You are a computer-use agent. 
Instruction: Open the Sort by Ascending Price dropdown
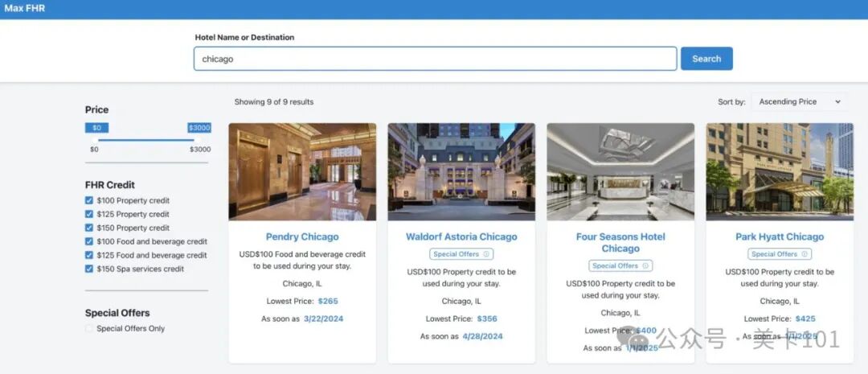799,102
